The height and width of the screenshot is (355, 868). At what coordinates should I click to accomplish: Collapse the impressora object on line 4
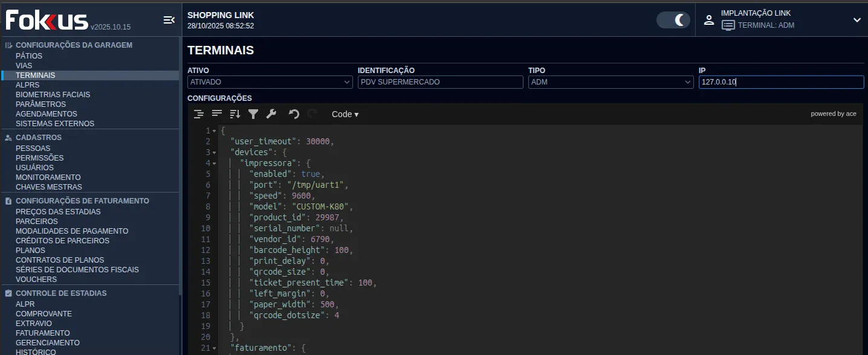pos(215,162)
